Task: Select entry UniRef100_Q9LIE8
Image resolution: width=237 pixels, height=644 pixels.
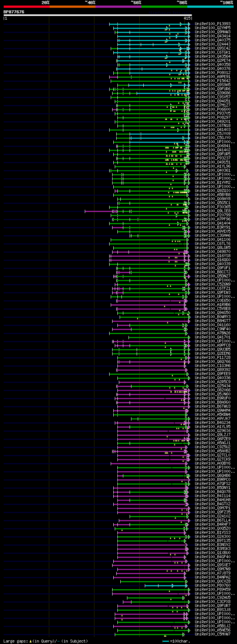Action: (213, 211)
